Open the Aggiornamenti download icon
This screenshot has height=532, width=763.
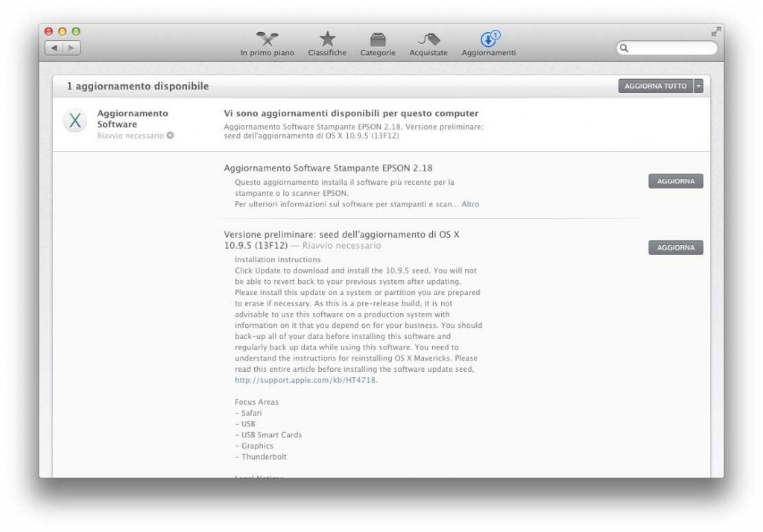[x=490, y=39]
